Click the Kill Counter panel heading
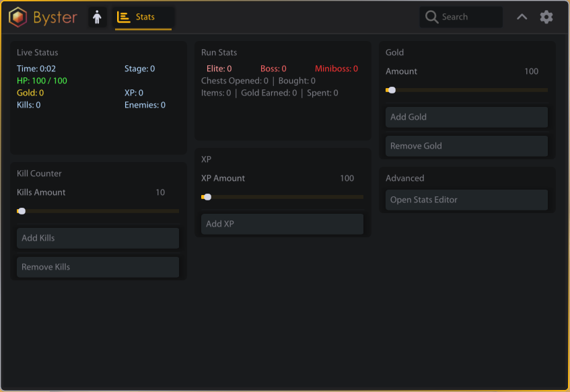 [39, 173]
